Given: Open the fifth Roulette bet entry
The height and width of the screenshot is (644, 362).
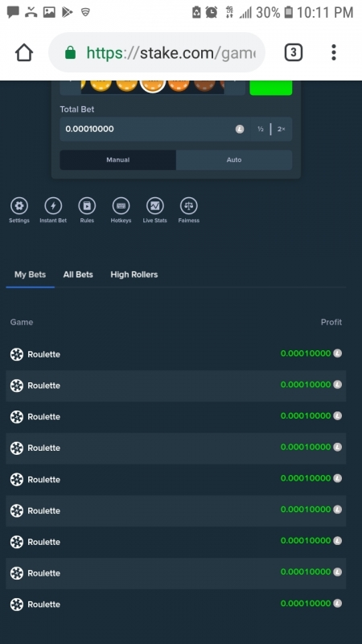Looking at the screenshot, I should tap(176, 479).
